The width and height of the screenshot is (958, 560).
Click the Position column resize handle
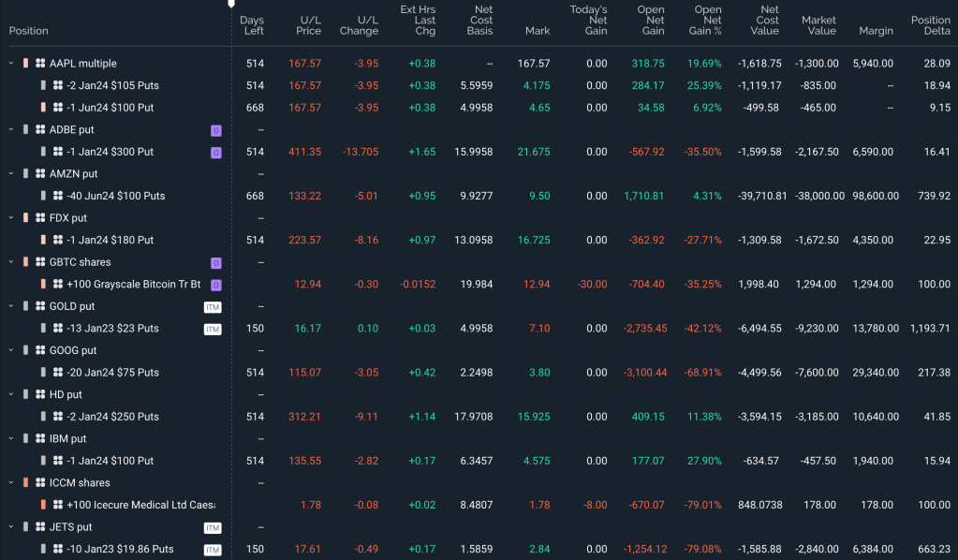click(231, 25)
